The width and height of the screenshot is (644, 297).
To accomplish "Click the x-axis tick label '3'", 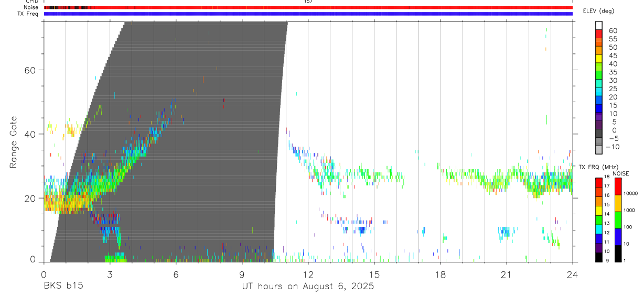I will [x=110, y=274].
